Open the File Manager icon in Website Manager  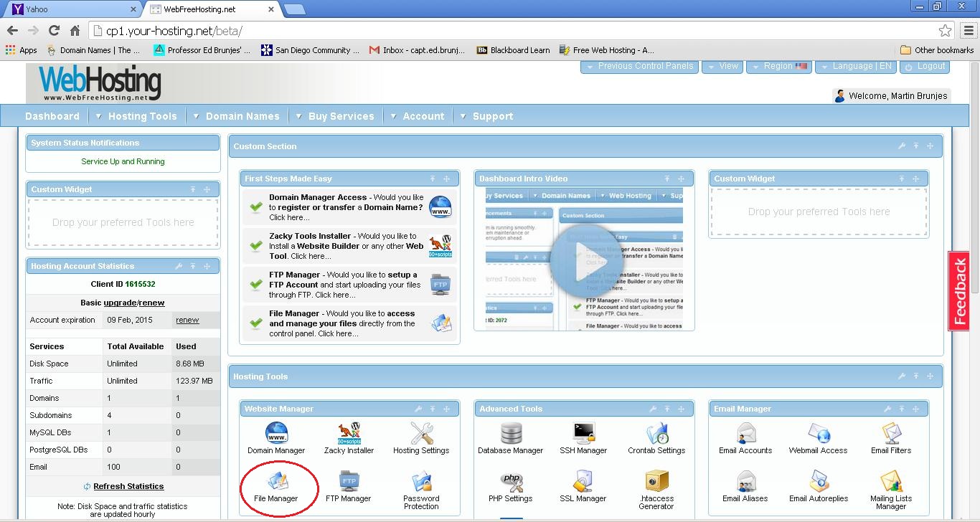pos(276,481)
